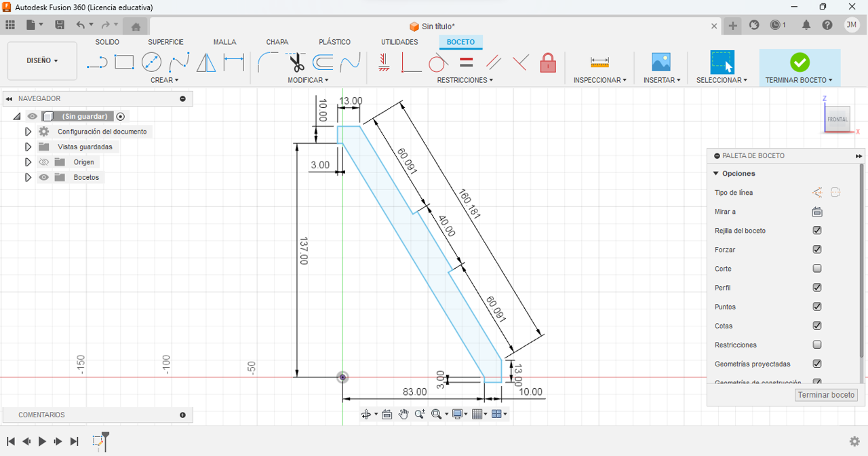Open the CREAR dropdown menu
This screenshot has width=868, height=456.
165,80
